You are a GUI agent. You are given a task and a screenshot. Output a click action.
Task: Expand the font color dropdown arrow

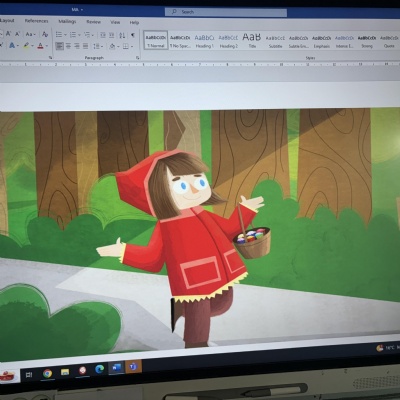46,46
